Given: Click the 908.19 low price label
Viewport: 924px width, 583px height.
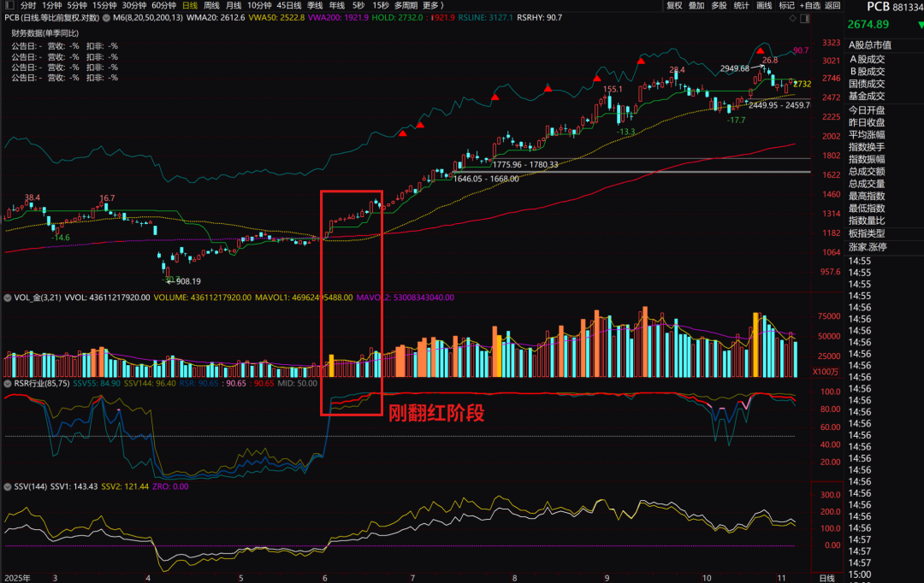Looking at the screenshot, I should [188, 281].
